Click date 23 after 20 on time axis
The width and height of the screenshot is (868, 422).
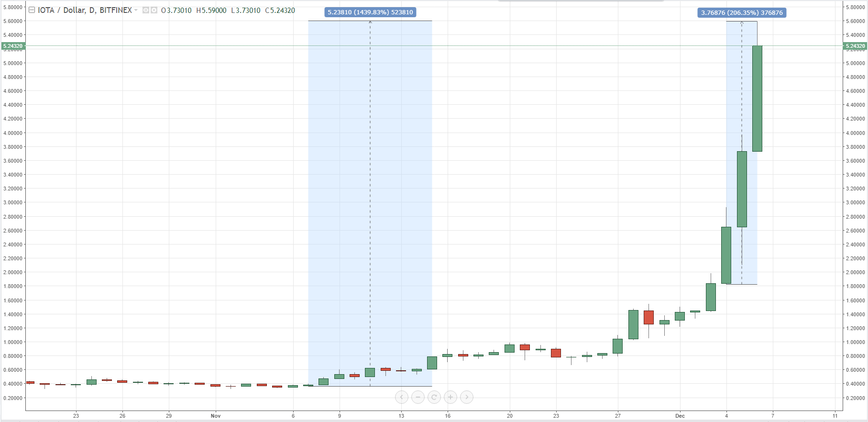pyautogui.click(x=556, y=416)
